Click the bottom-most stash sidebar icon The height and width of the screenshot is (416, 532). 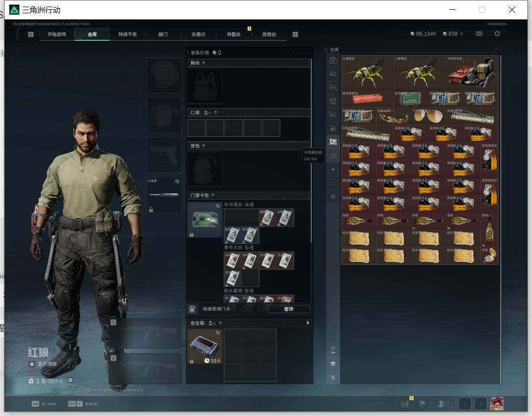coord(333,377)
